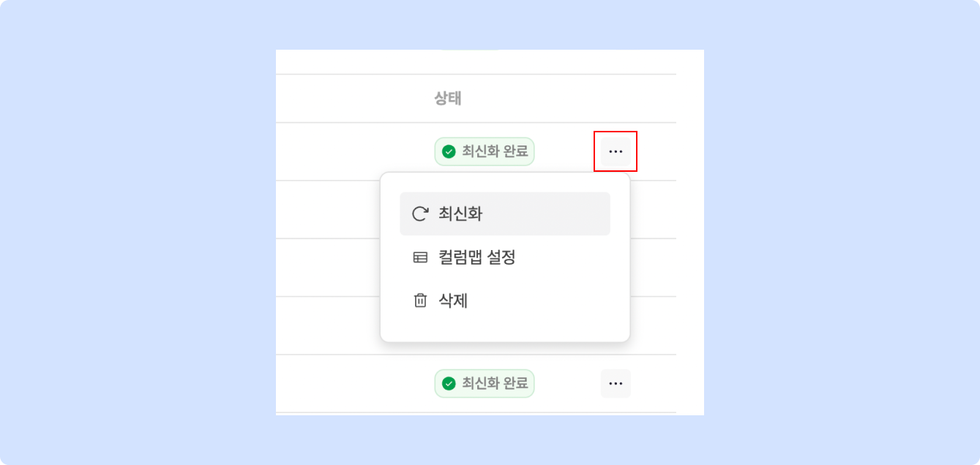Image resolution: width=980 pixels, height=465 pixels.
Task: Choose 삭제 in the popup menu
Action: (452, 300)
